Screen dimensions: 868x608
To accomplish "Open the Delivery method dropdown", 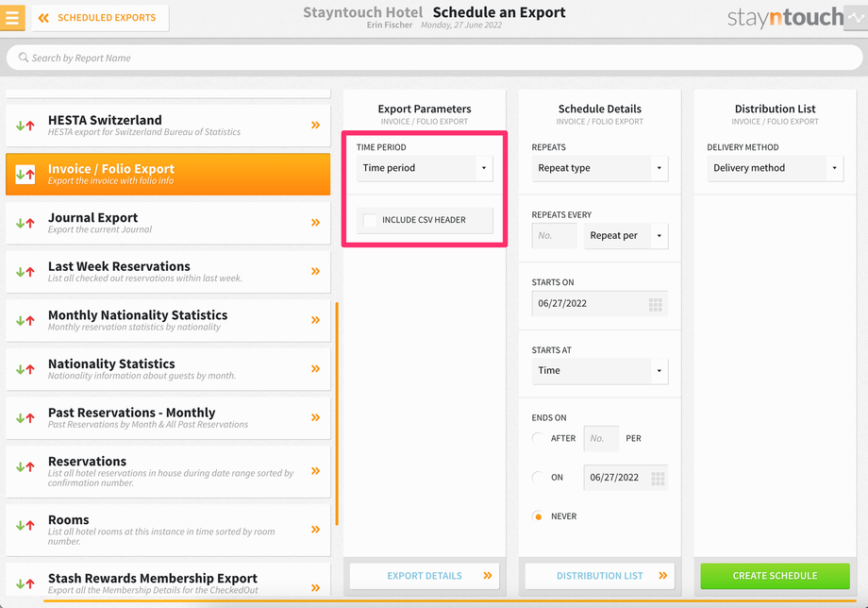I will pos(775,168).
